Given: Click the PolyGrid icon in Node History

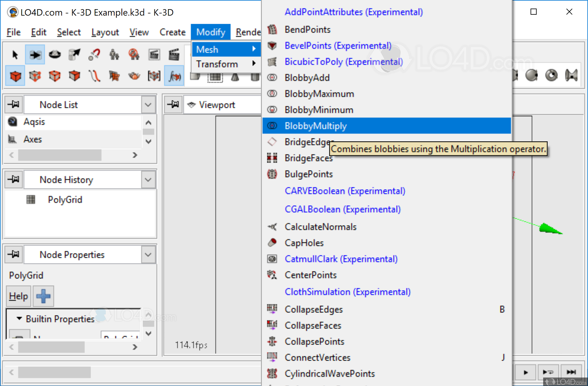Looking at the screenshot, I should (x=31, y=200).
